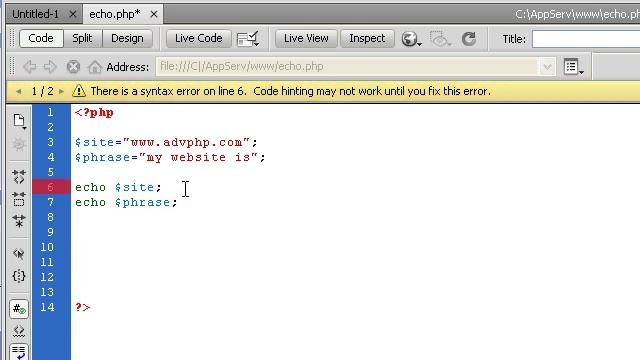Screen dimensions: 640x360
Task: Open the Visual Aids eye menu
Action: click(x=440, y=39)
